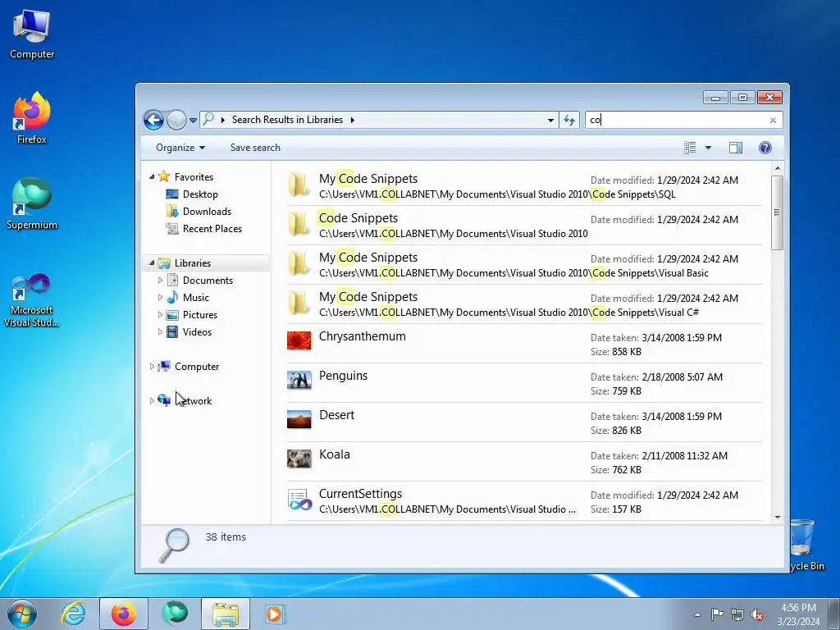
Task: Select the CurrentSettings file icon
Action: tap(299, 499)
